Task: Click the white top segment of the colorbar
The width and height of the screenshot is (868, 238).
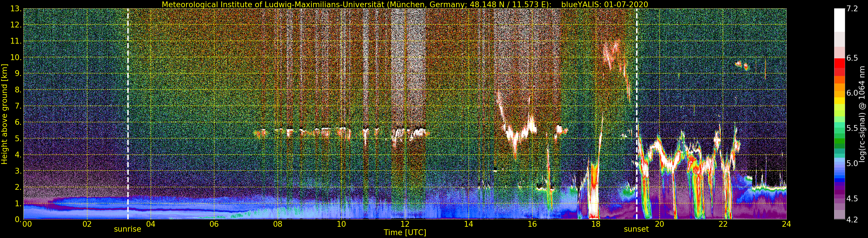Action: click(839, 20)
